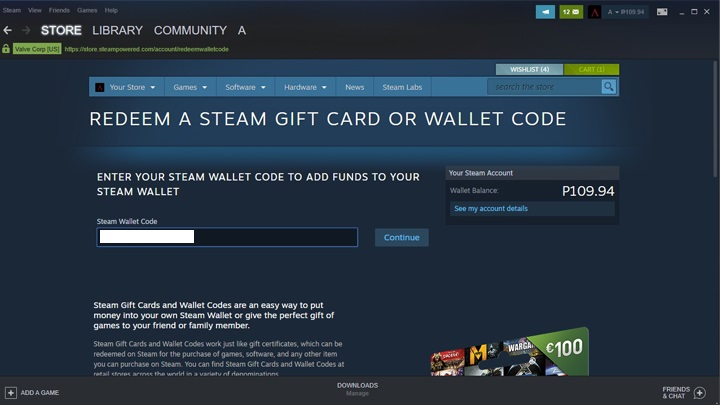Switch to Big Picture mode icon
This screenshot has height=405, width=720.
662,12
